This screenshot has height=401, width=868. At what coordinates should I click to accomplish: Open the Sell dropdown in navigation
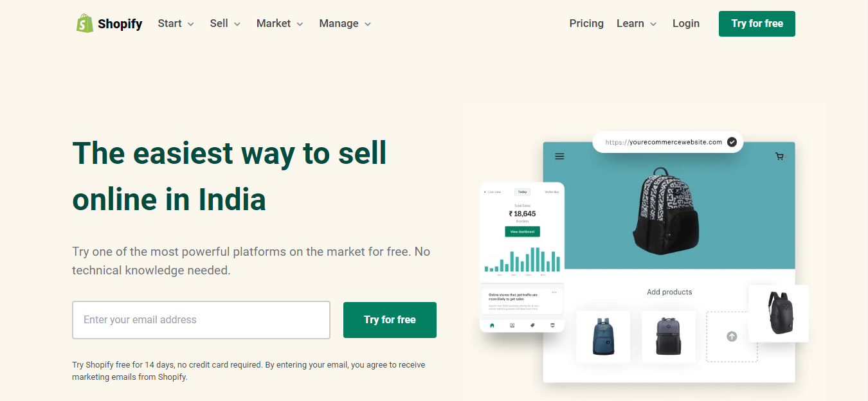click(225, 23)
